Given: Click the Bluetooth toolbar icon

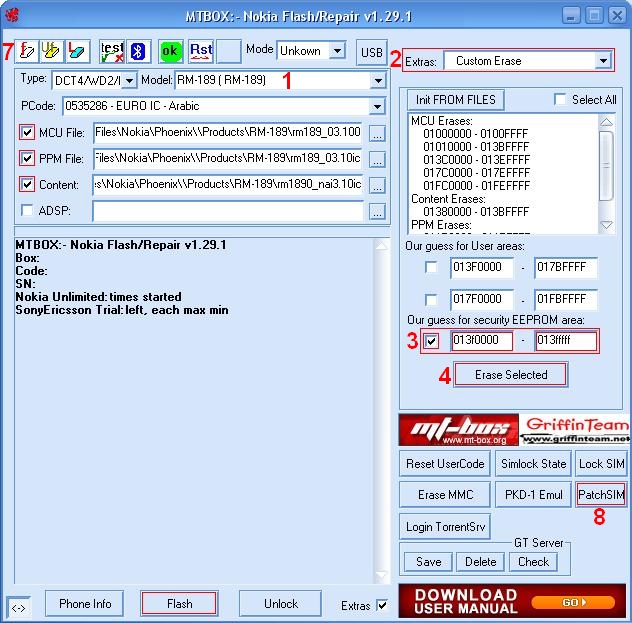Looking at the screenshot, I should [x=139, y=51].
